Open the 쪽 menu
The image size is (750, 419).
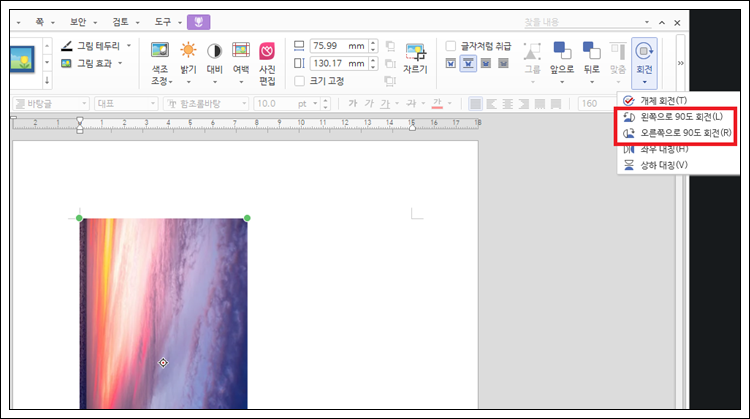(x=44, y=22)
